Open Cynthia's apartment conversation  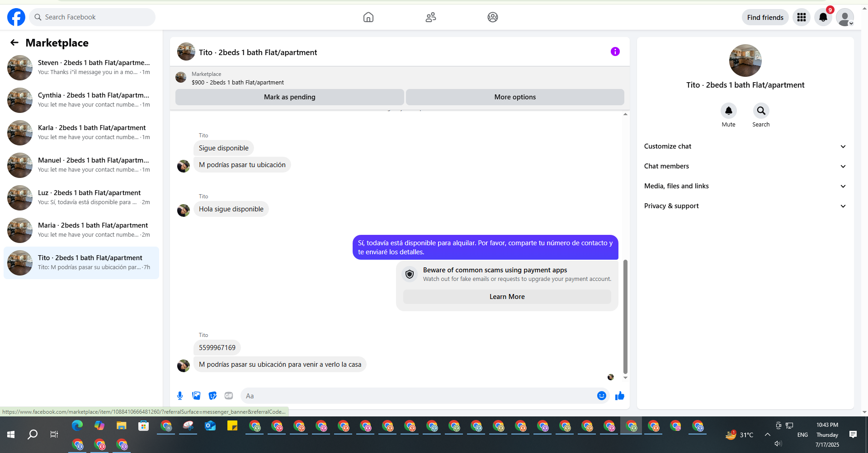click(x=81, y=100)
